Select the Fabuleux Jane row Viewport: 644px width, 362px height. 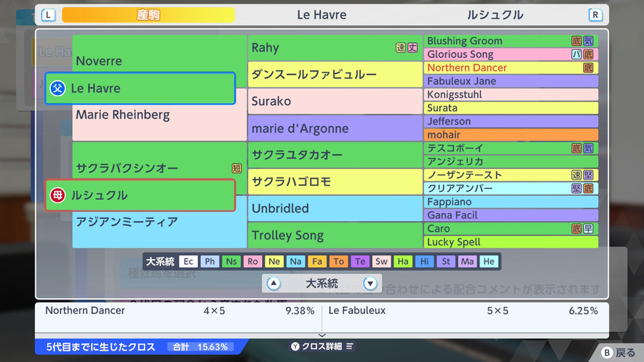point(511,82)
